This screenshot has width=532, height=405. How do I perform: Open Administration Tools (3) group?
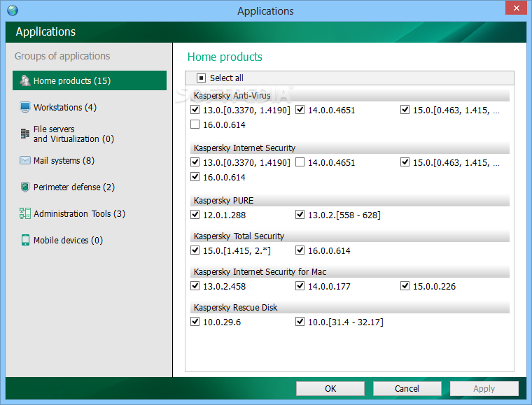coord(79,214)
